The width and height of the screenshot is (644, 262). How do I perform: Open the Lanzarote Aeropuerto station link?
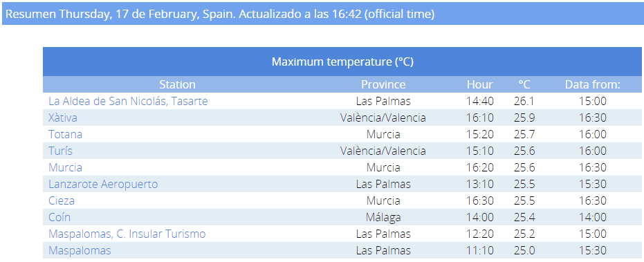point(103,184)
